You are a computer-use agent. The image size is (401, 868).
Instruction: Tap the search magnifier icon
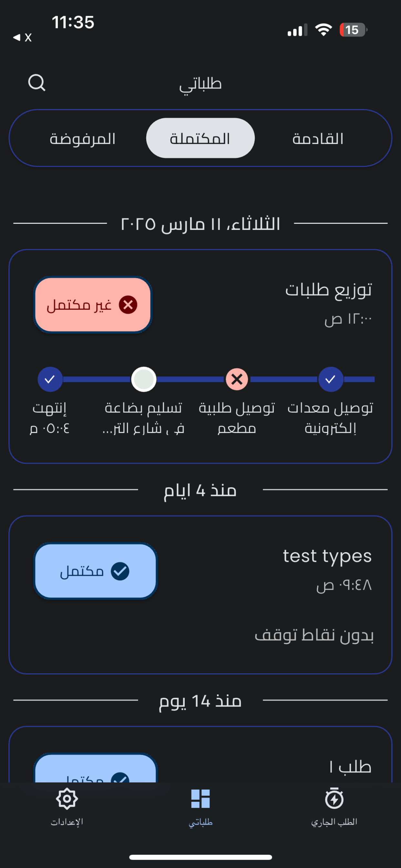(37, 83)
